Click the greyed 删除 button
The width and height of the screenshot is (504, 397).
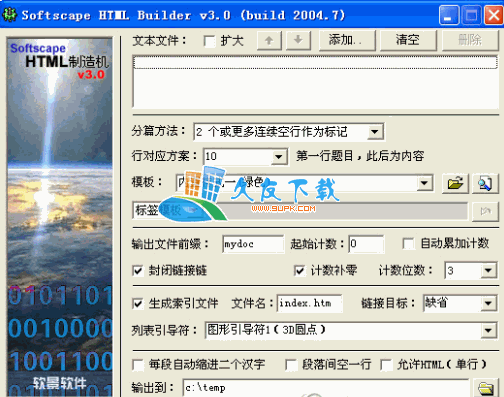click(x=470, y=41)
